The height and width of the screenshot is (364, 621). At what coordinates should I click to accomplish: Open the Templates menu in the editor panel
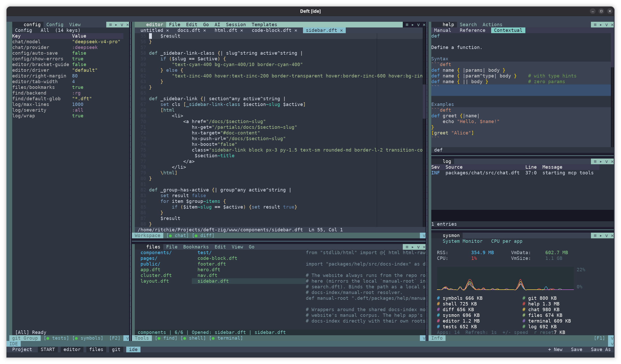[x=264, y=25]
